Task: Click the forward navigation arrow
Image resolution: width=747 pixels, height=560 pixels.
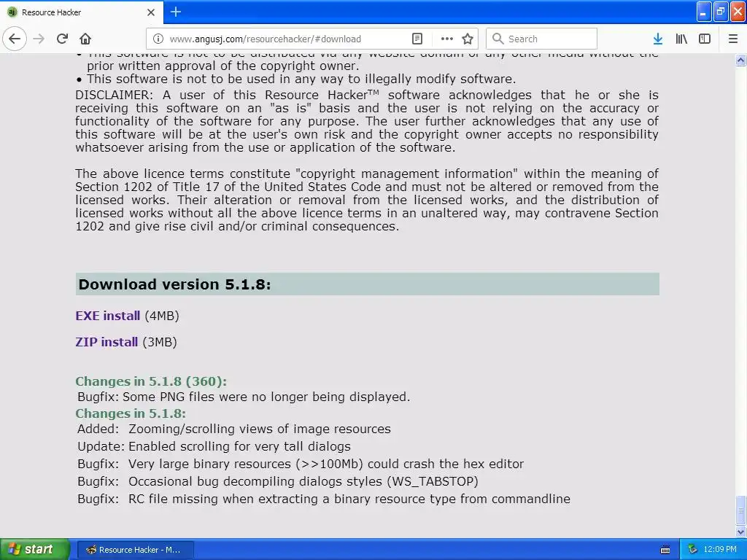Action: [39, 39]
